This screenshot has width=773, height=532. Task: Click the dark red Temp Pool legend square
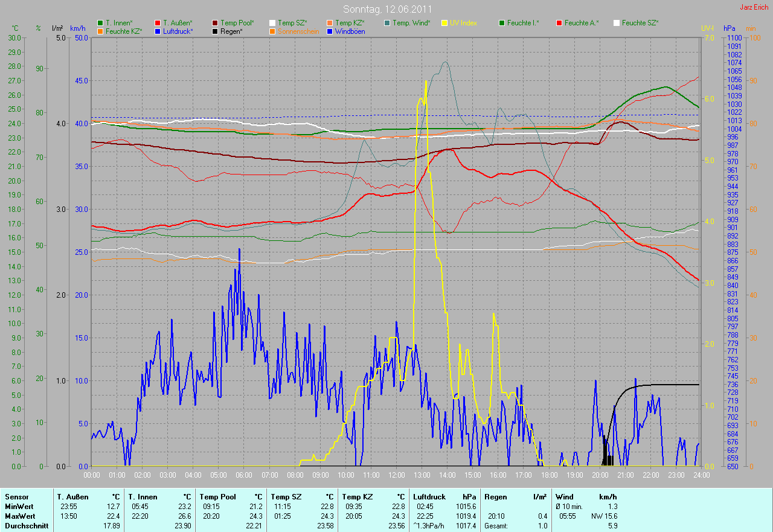(215, 23)
